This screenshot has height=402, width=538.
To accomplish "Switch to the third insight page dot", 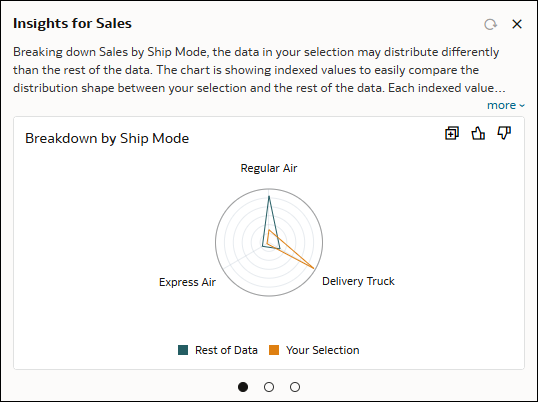I will [295, 387].
